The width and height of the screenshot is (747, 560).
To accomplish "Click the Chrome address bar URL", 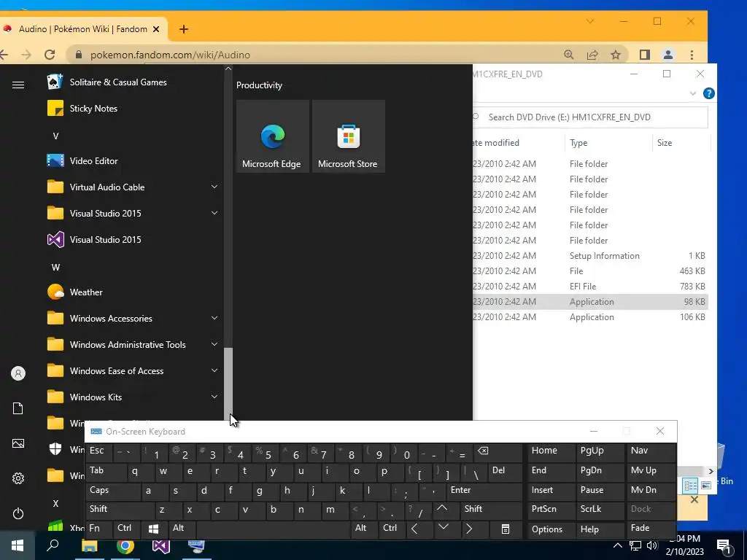I will (x=170, y=55).
